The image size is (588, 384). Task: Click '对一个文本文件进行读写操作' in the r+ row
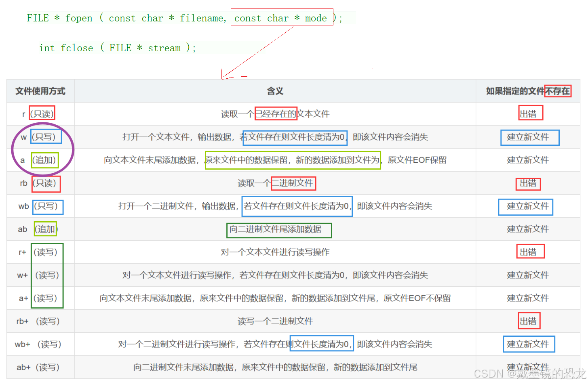[275, 252]
